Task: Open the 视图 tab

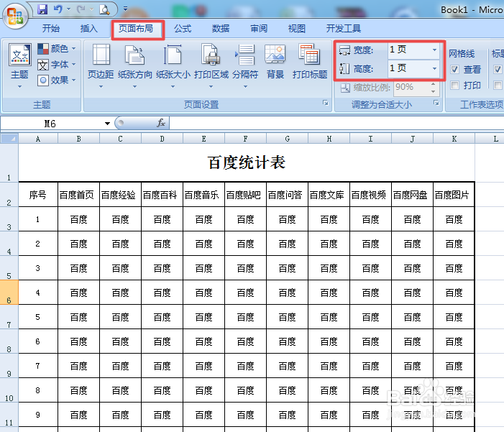Action: tap(297, 29)
